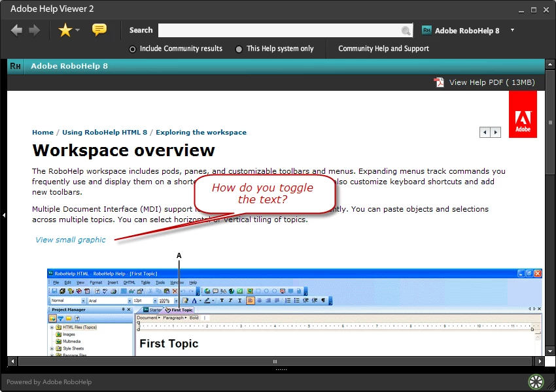Screen dimensions: 556x392
Task: Focus the Search text field
Action: click(x=280, y=31)
